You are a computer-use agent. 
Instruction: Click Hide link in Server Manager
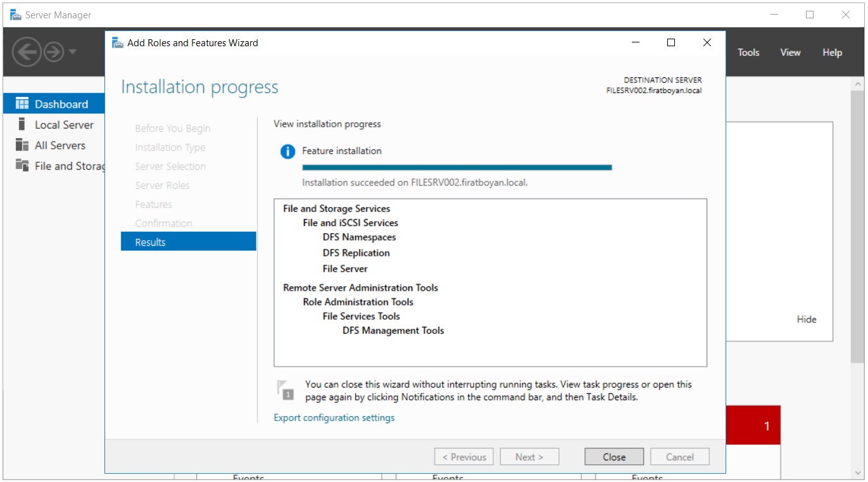point(807,319)
